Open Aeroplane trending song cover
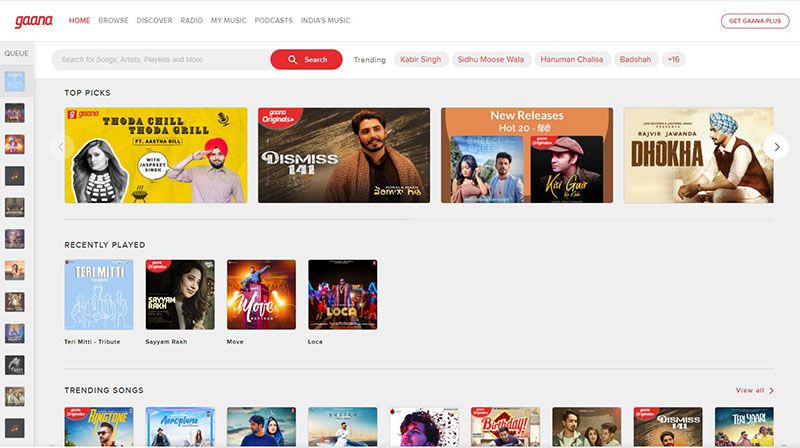Viewport: 800px width, 448px height. point(180,427)
